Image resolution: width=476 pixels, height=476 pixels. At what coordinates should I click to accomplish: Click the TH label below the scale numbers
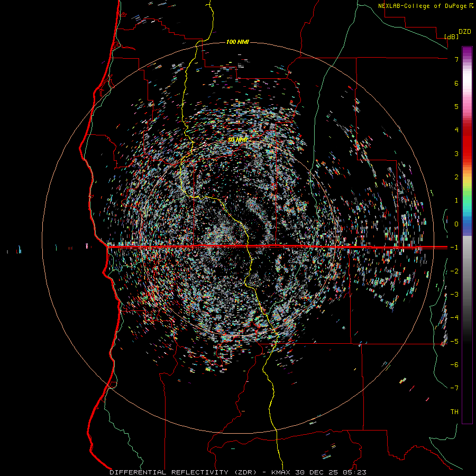(x=454, y=411)
